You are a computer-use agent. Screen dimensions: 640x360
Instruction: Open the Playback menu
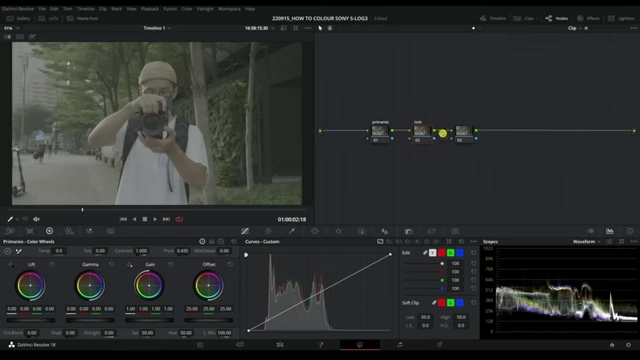pos(150,9)
